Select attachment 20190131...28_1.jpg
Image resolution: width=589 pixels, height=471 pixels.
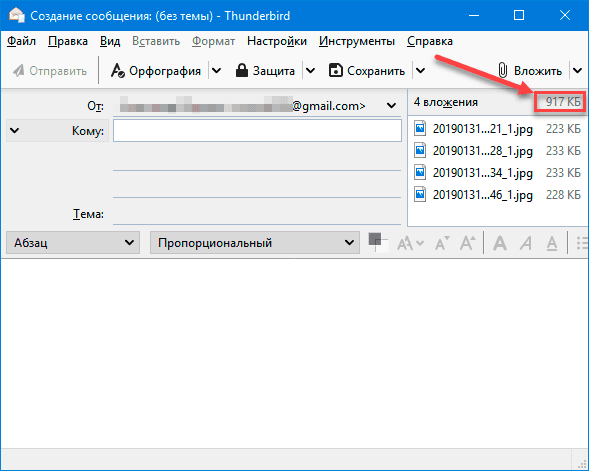coord(498,151)
